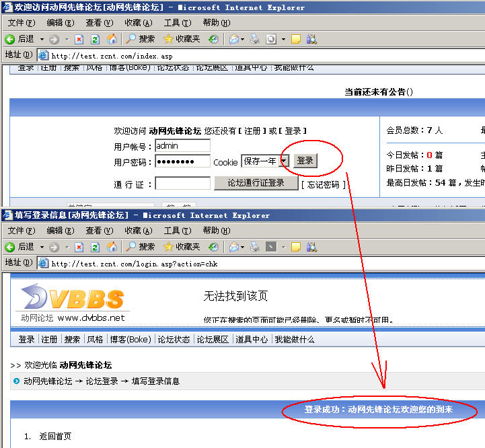Click Research binoculars icon in bottom IE window
The width and height of the screenshot is (485, 448).
coord(311,247)
